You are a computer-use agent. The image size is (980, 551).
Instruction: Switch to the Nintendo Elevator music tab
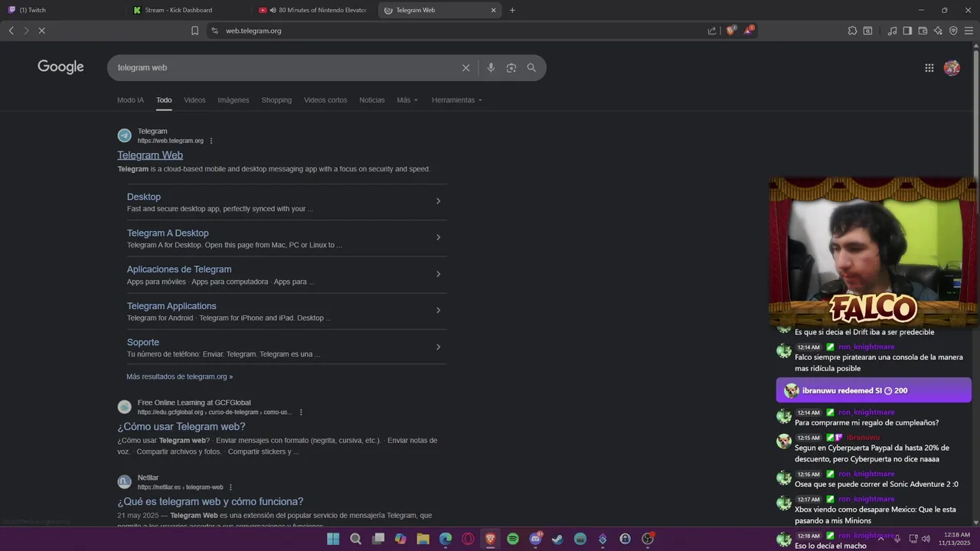[314, 10]
